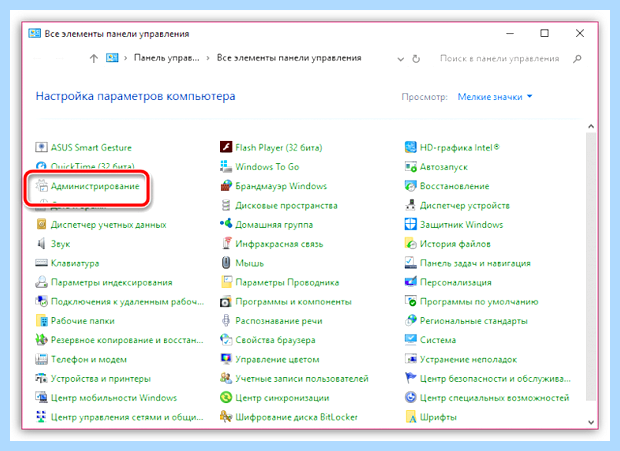
Task: Expand the address bar history chevron
Action: point(401,59)
